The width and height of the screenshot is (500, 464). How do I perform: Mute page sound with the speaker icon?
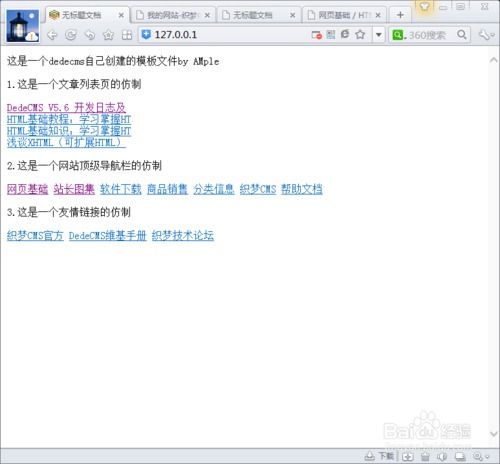pos(443,456)
